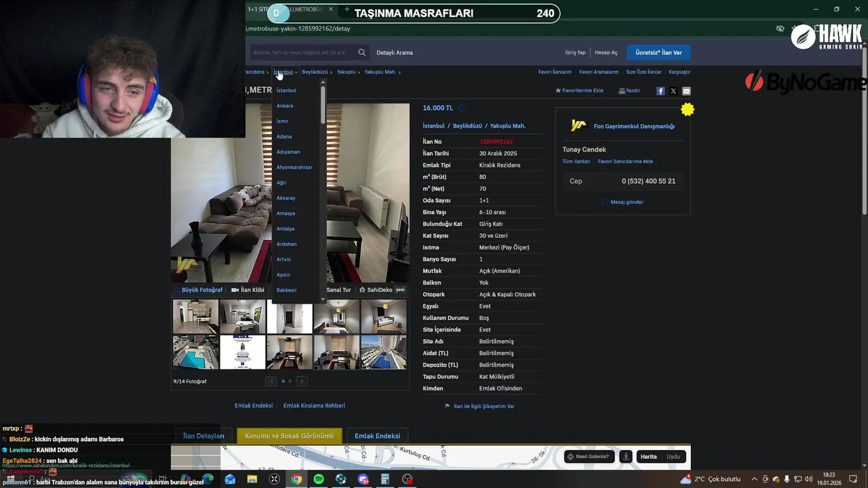The image size is (868, 488).
Task: Share listing on X icon
Action: 673,91
